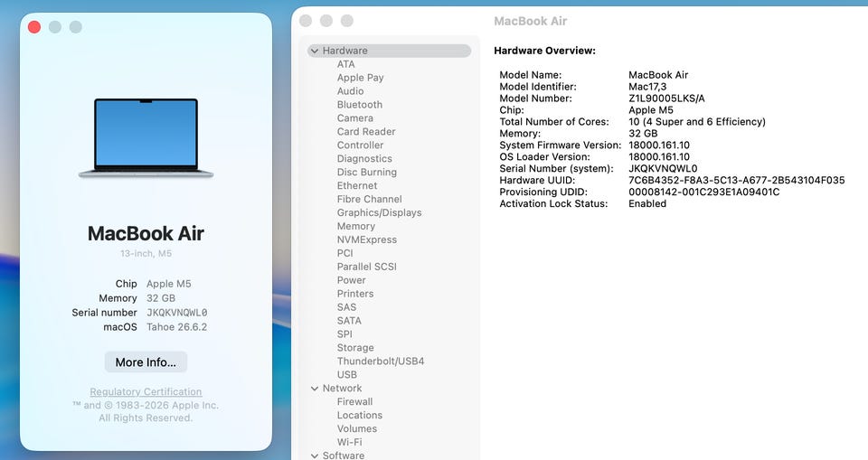Select ATA in the sidebar
868x460 pixels.
pyautogui.click(x=346, y=64)
